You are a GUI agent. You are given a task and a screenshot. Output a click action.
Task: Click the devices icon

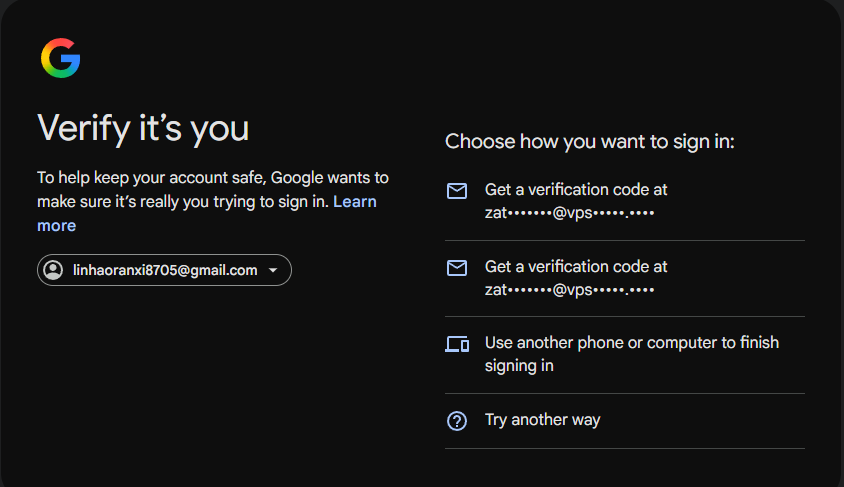click(457, 344)
